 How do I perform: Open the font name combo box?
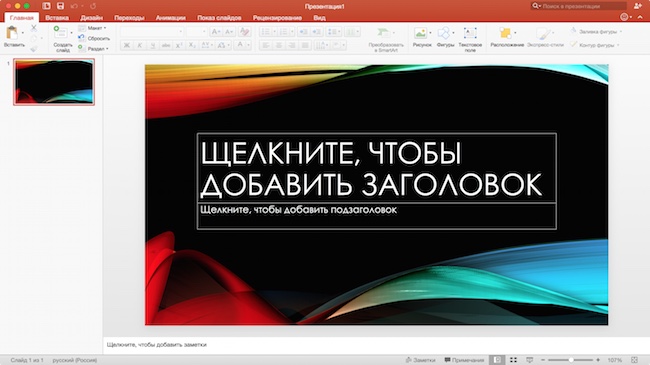(x=152, y=32)
